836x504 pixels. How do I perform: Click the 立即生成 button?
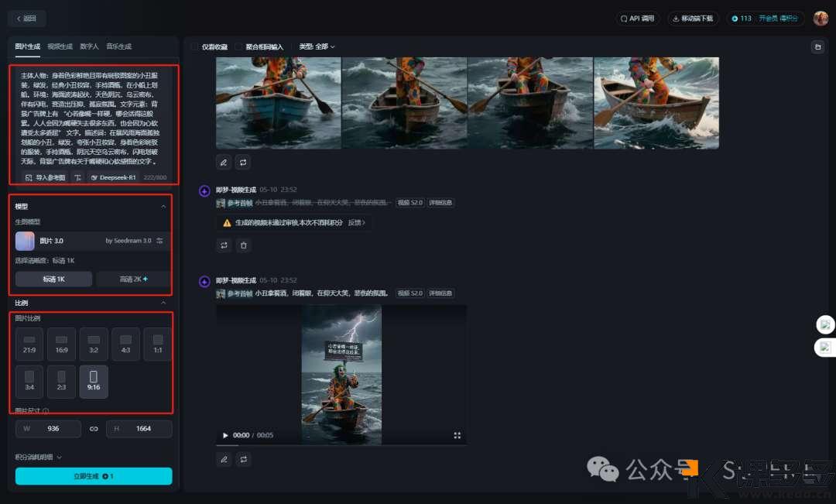pyautogui.click(x=94, y=476)
